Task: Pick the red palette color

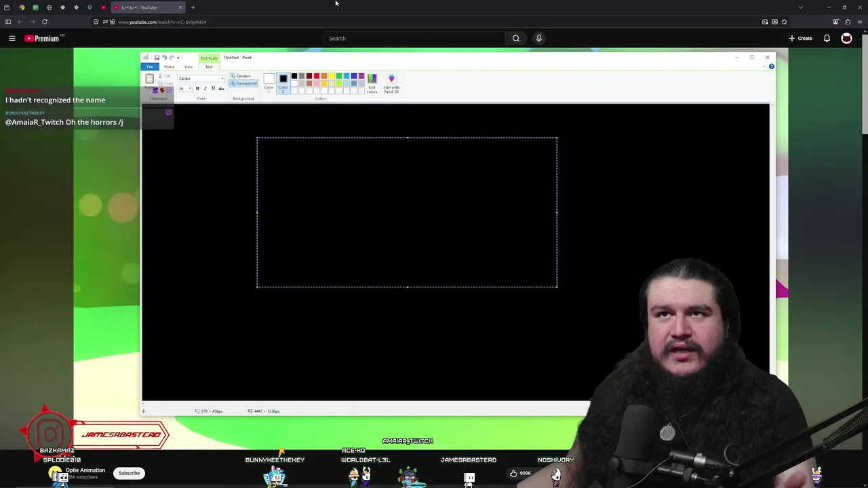Action: (317, 76)
